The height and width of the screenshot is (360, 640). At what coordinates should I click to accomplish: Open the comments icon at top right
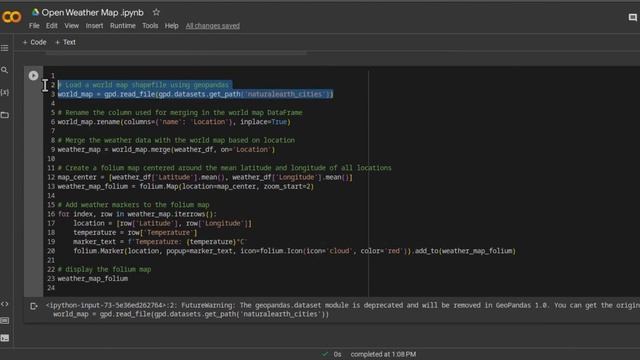(x=633, y=17)
